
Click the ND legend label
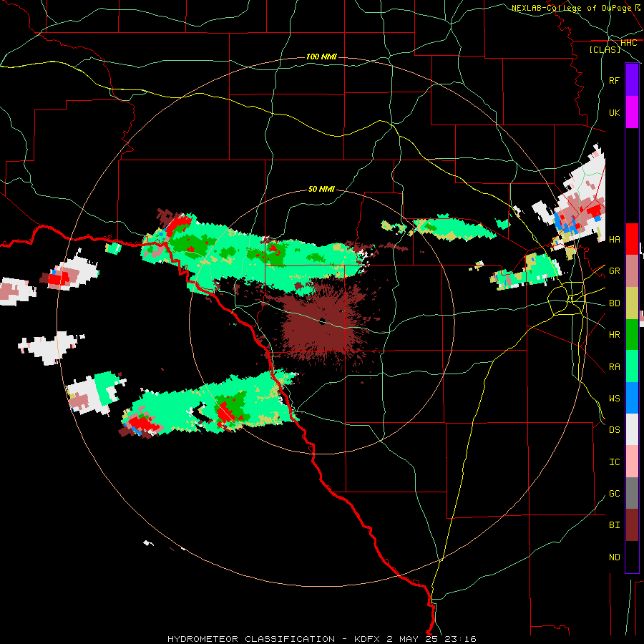point(614,557)
